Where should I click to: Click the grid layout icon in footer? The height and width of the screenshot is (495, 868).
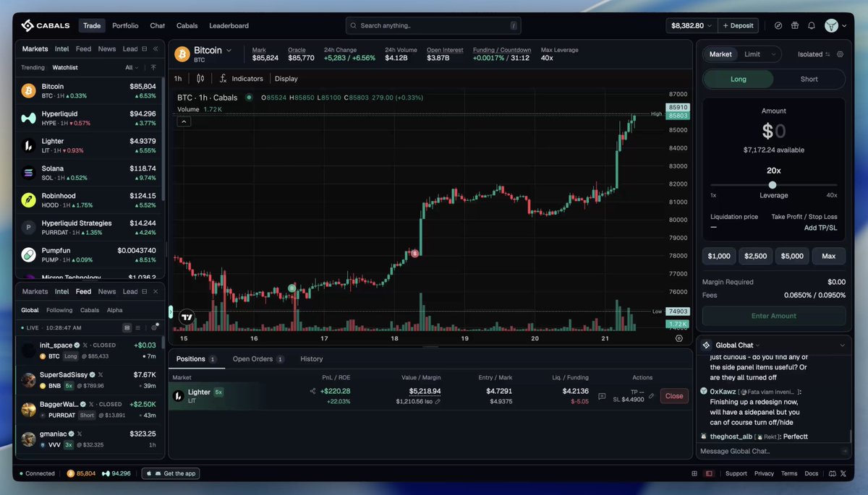pos(694,473)
